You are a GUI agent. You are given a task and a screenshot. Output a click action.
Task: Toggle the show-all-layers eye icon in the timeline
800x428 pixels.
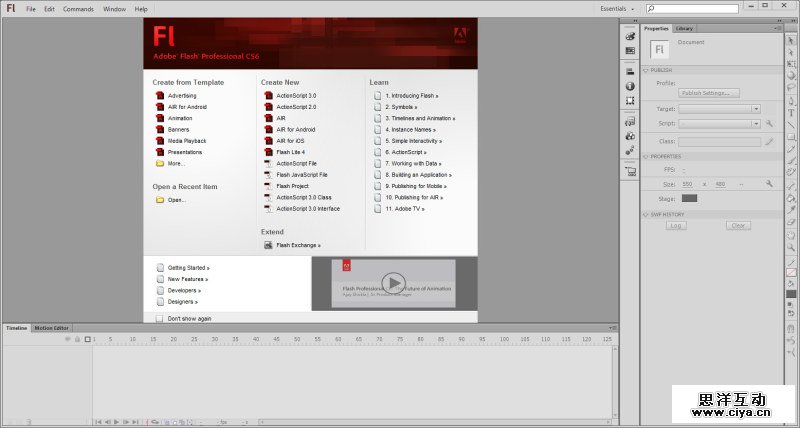tap(67, 339)
